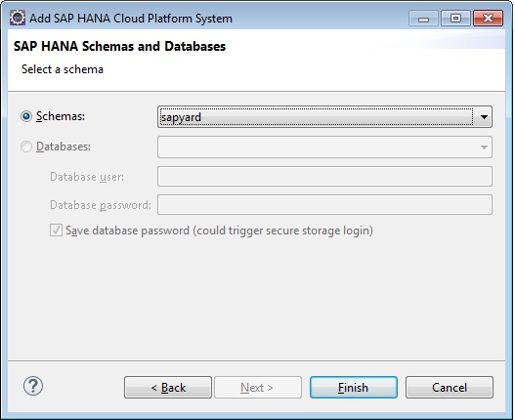Click the Databases label text
Screen dimensions: 515x420
click(x=64, y=147)
